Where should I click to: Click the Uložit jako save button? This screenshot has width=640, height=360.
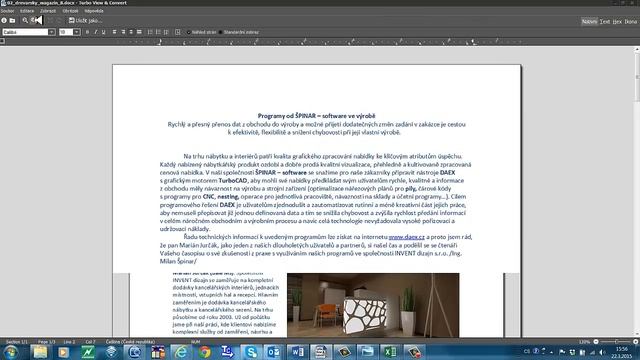point(85,20)
